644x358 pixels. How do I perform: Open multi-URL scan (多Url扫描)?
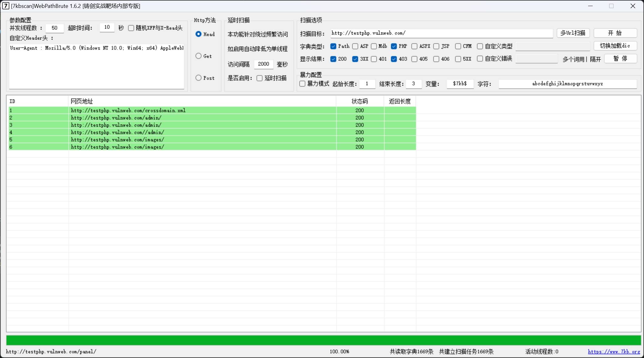573,33
